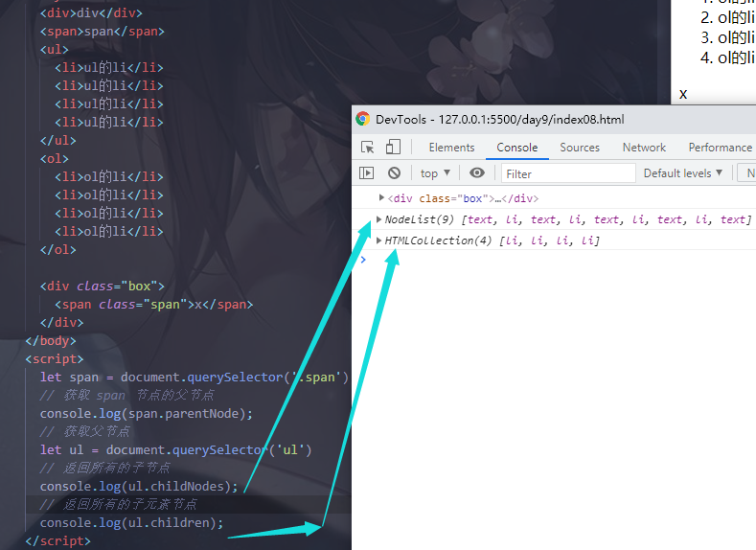The width and height of the screenshot is (756, 550).
Task: Switch to the Console tab
Action: [516, 148]
